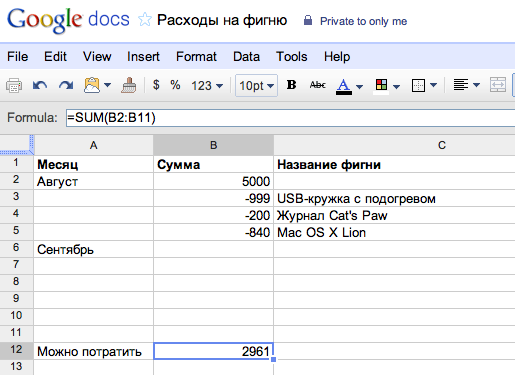Click the cell containing -840
Screen dimensions: 515x375
point(213,232)
